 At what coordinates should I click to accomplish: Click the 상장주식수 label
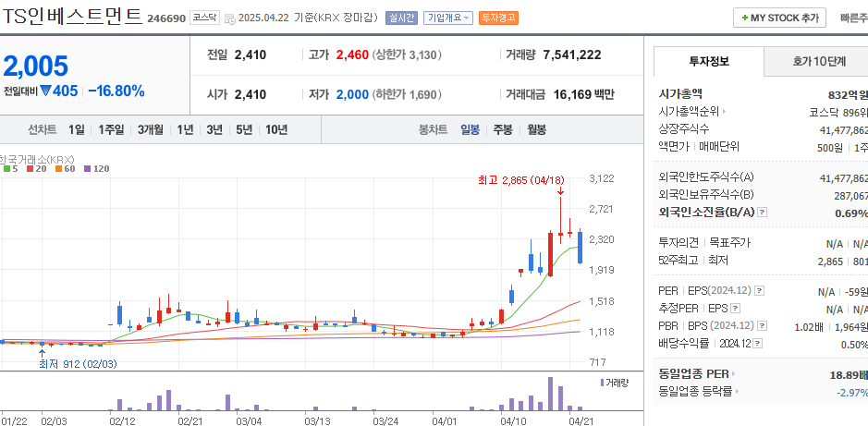tap(684, 128)
